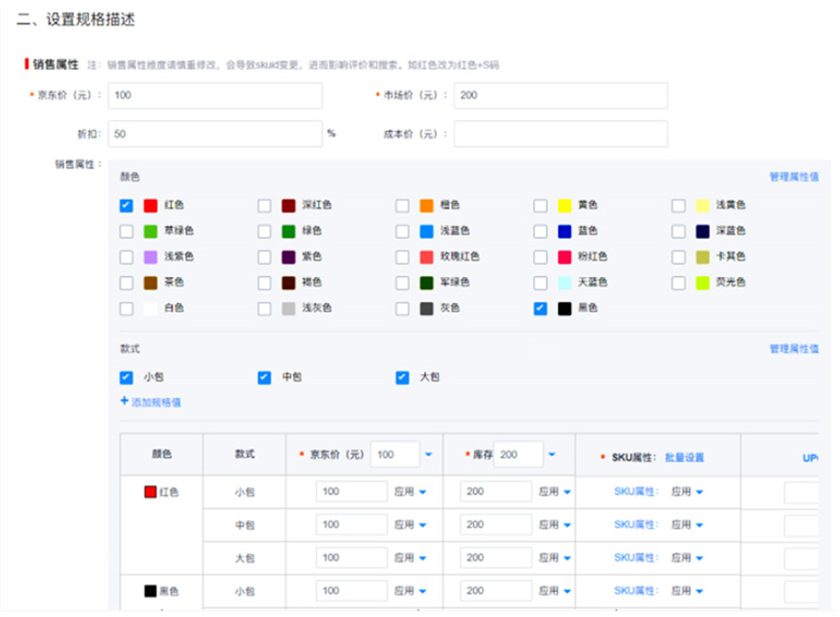The image size is (840, 617).
Task: Uncheck the 黑色 color option
Action: click(539, 308)
